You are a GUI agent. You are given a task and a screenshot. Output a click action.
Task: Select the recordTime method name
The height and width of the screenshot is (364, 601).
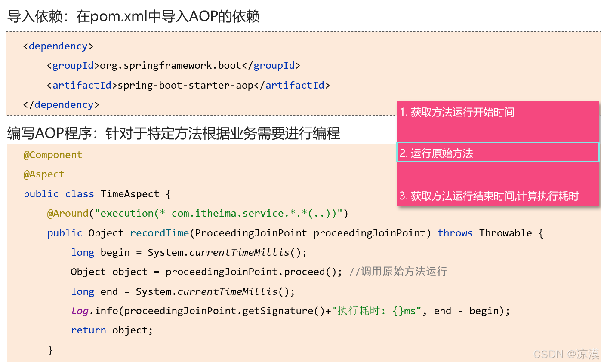point(159,232)
